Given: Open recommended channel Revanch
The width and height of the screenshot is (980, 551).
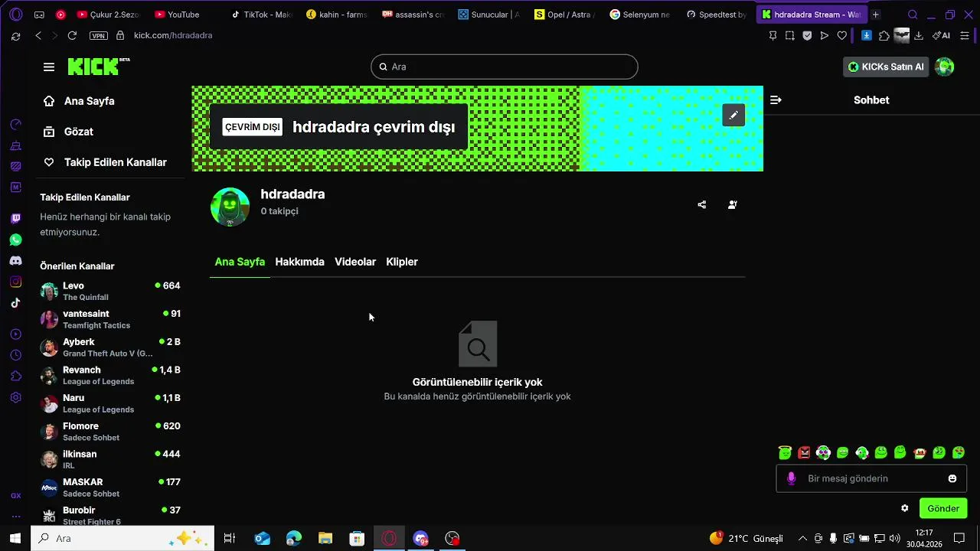Looking at the screenshot, I should [x=110, y=375].
